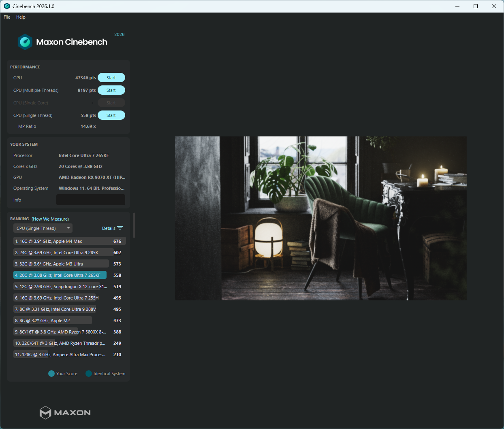Viewport: 504px width, 429px height.
Task: Click the rendered room scene image
Action: (321, 218)
